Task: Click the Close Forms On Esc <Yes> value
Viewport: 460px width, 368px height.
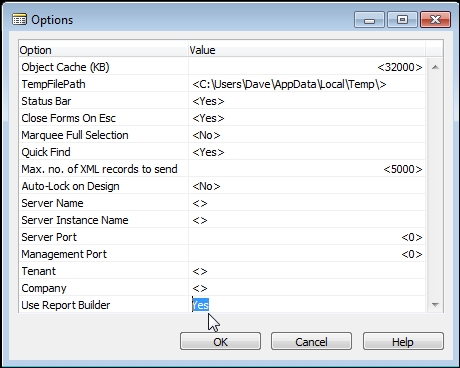Action: click(x=208, y=118)
